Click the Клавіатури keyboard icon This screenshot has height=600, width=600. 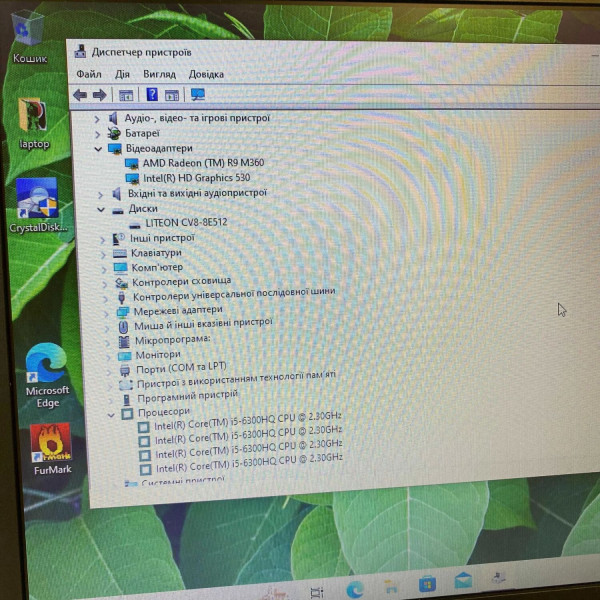pos(120,254)
